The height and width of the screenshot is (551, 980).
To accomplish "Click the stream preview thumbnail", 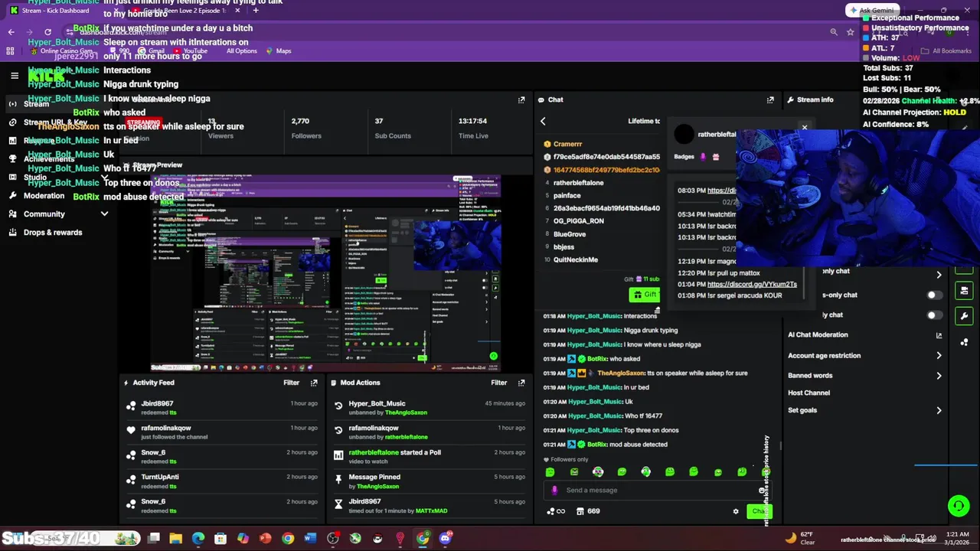I will (x=325, y=273).
